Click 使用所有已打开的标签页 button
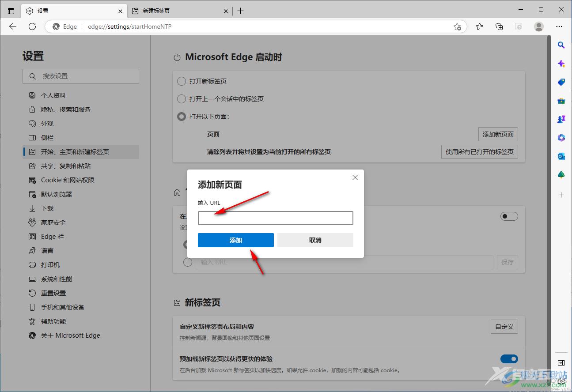 480,152
